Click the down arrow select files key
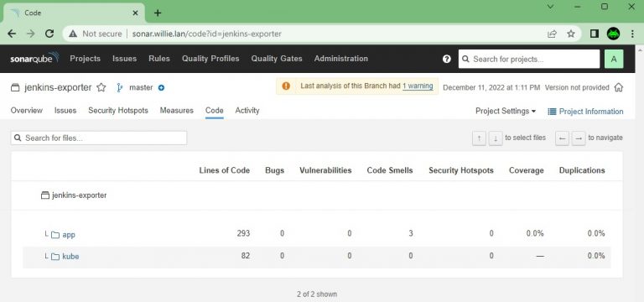This screenshot has width=644, height=302. click(496, 138)
